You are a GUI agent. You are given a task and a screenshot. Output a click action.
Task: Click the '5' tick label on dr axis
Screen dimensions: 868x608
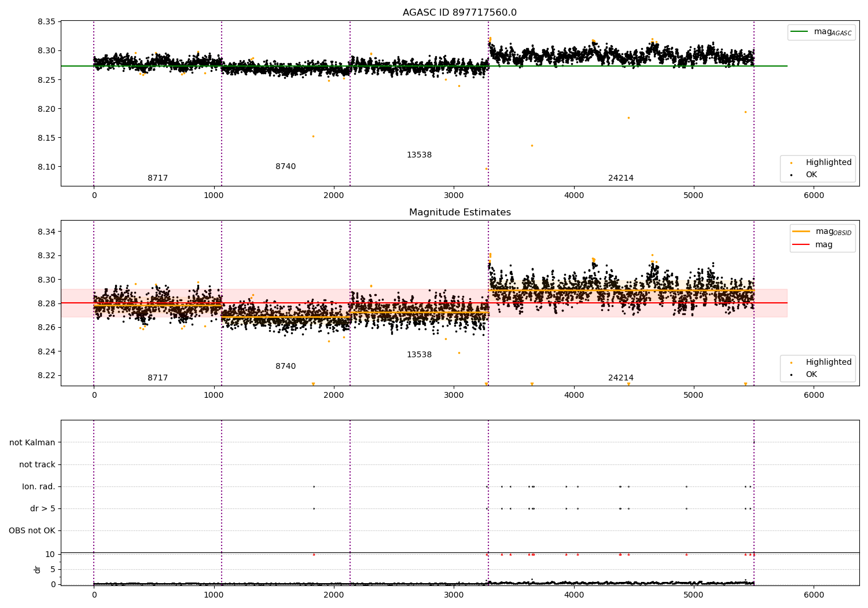coord(53,569)
